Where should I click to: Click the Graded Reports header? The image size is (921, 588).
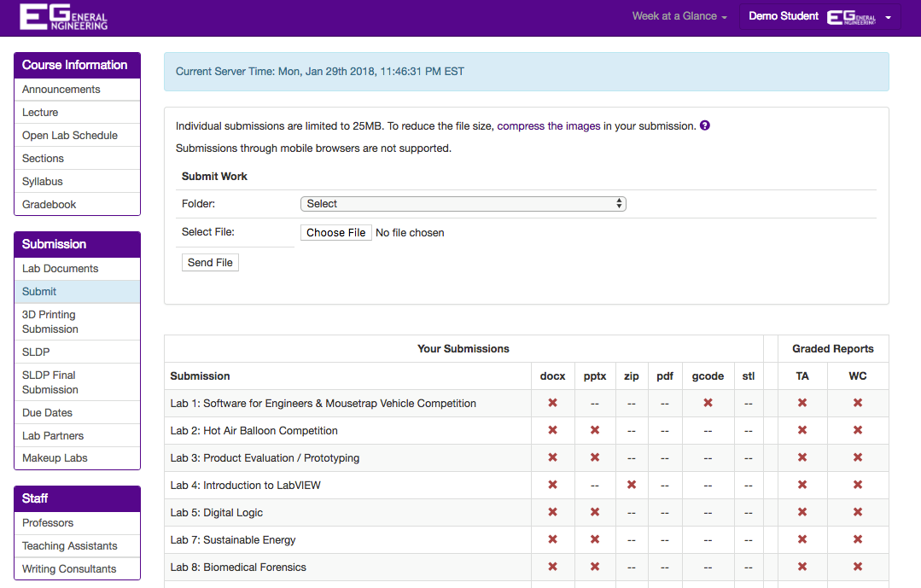click(x=833, y=349)
